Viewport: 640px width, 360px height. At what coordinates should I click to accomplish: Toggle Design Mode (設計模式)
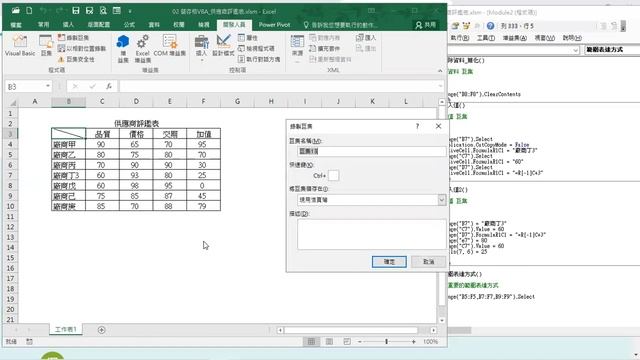point(223,45)
